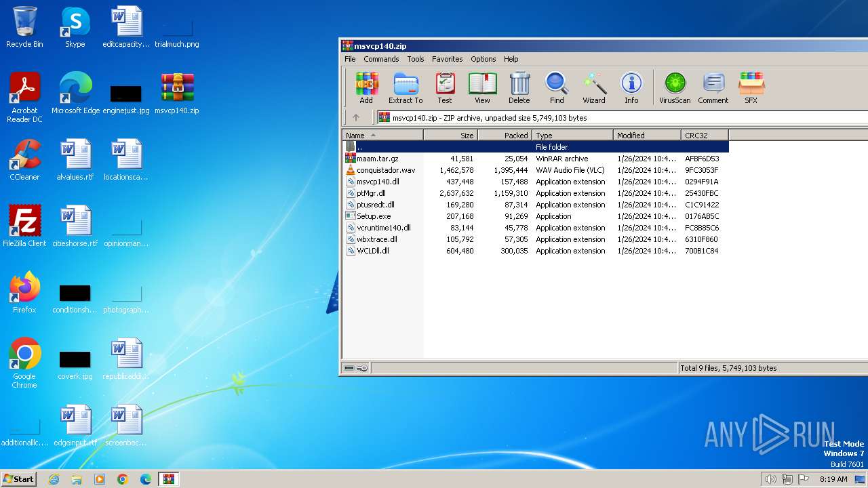Select the parent folder '..' row
The image size is (868, 488).
pos(536,147)
